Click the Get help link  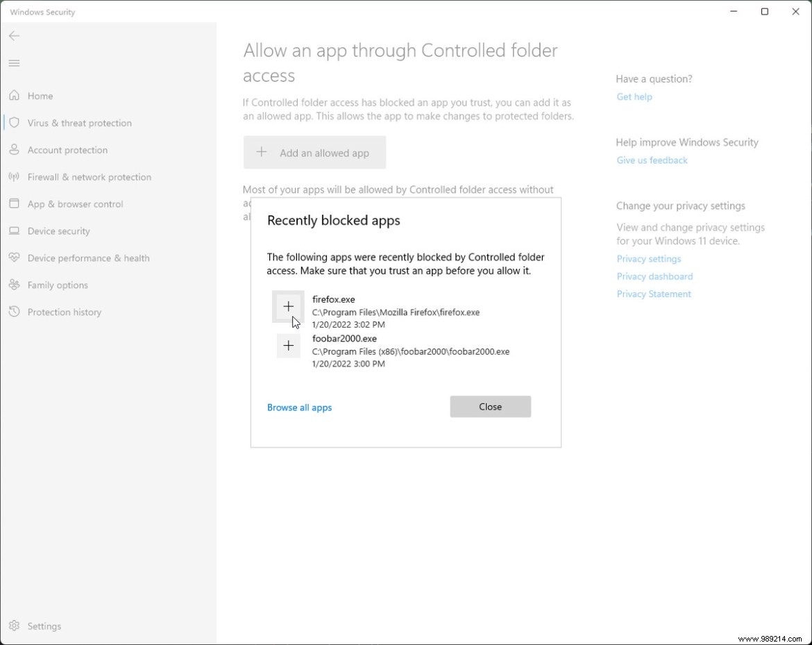tap(634, 97)
